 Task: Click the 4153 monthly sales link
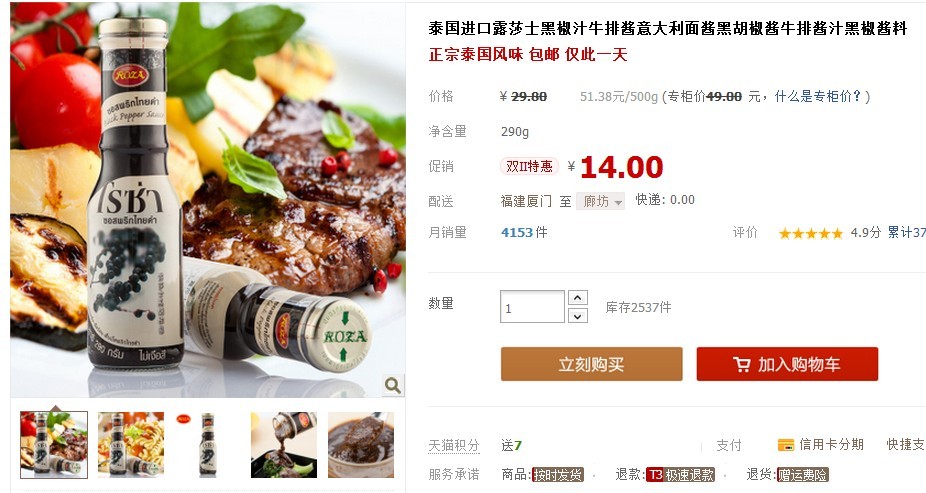(517, 233)
